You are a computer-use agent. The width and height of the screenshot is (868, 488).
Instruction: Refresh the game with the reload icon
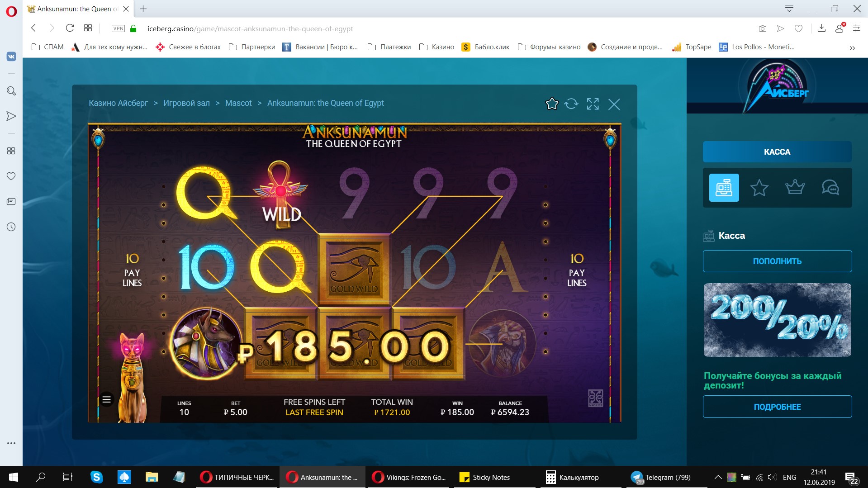[571, 104]
